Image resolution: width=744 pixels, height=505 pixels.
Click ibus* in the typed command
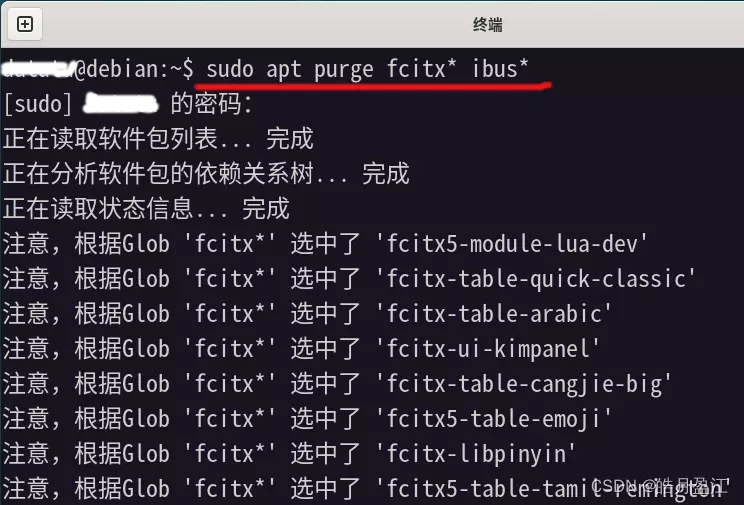500,69
